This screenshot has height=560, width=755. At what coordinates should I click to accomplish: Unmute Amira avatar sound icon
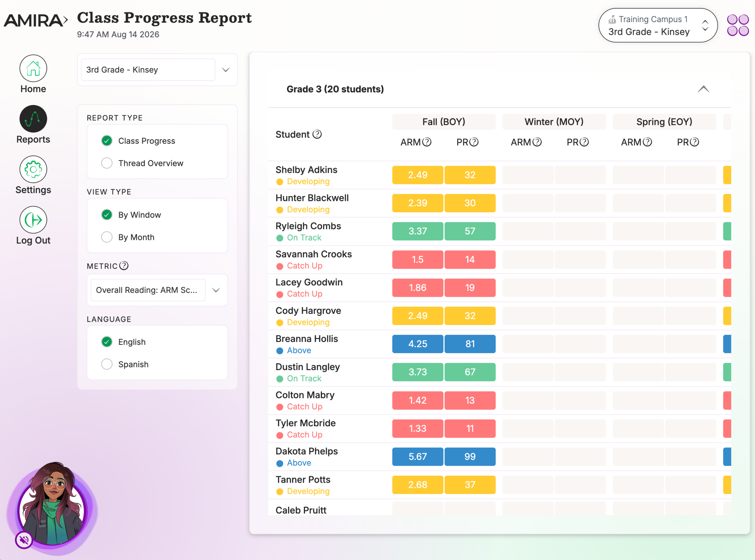[x=24, y=539]
